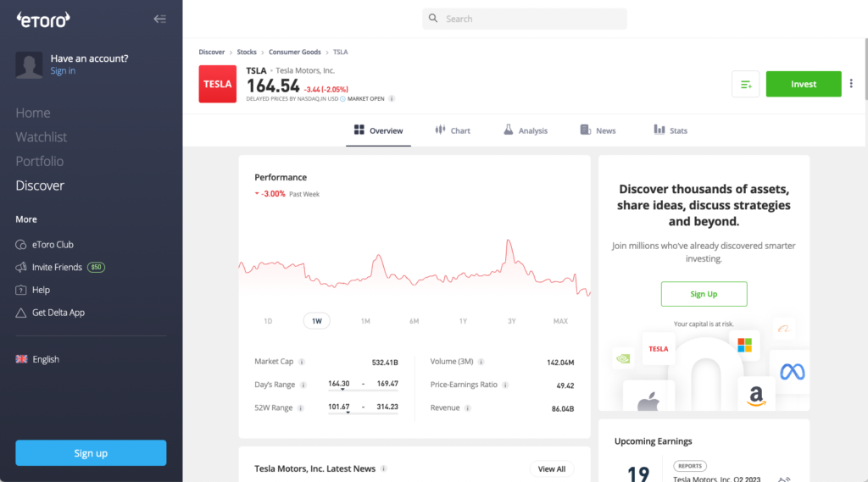Screen dimensions: 868x482
Task: Click the Consumer Goods breadcrumb
Action: point(294,53)
